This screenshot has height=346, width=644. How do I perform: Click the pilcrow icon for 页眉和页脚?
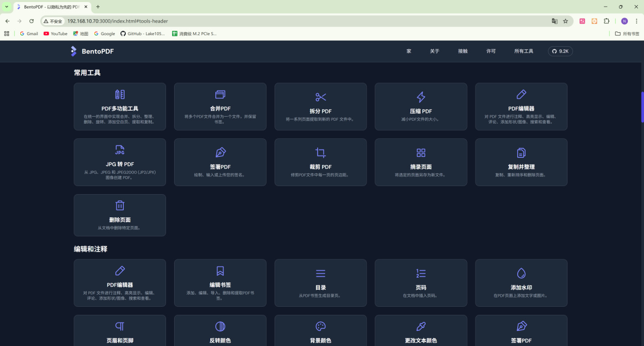click(120, 326)
